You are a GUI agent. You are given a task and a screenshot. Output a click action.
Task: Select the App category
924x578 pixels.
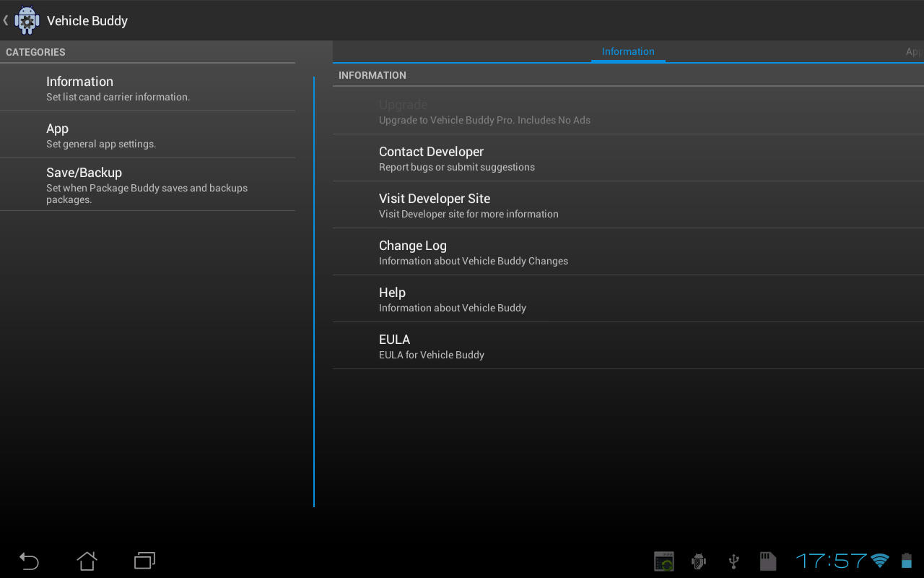[147, 134]
